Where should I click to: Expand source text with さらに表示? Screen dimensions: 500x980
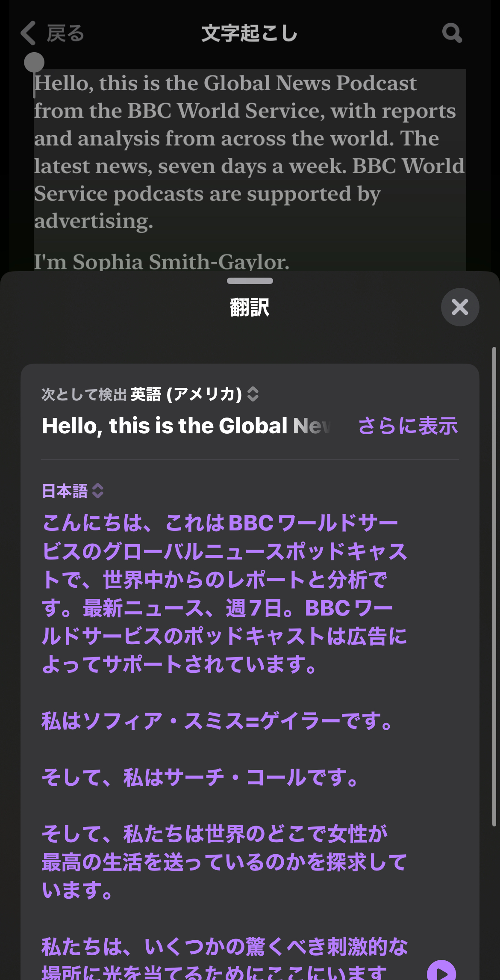pos(408,426)
